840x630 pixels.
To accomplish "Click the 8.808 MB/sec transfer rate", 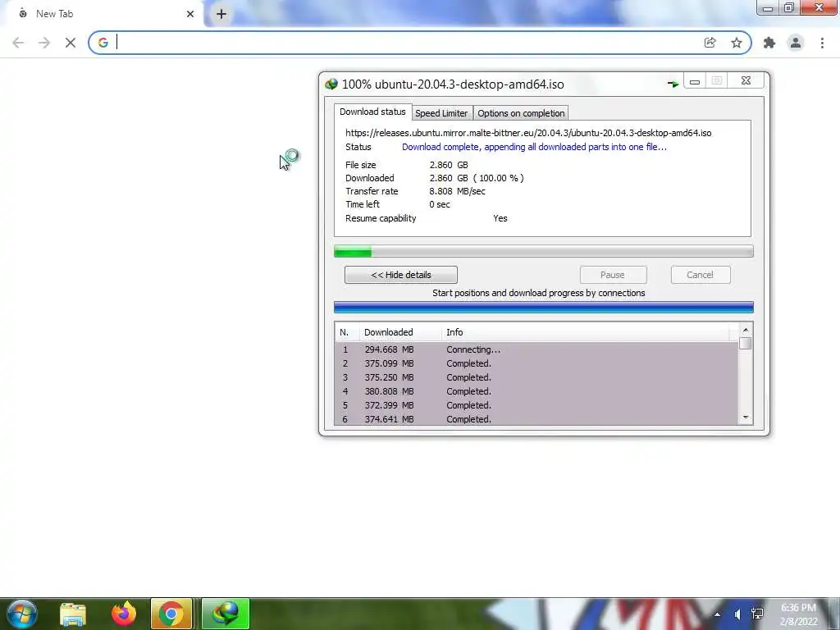I will 457,191.
